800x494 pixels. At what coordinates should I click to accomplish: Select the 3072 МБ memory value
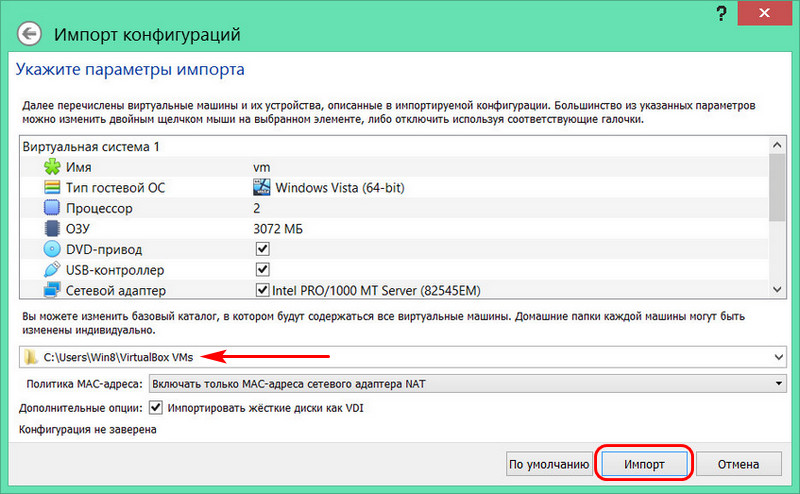pyautogui.click(x=278, y=229)
